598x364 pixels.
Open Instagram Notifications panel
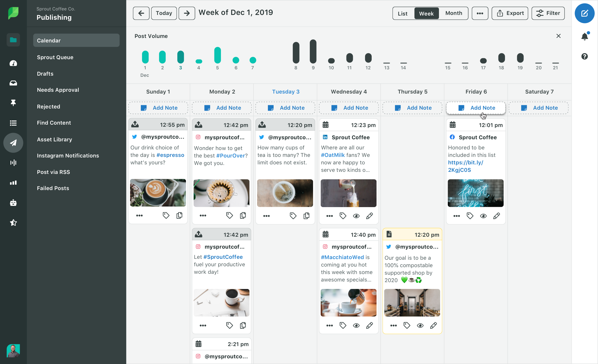[x=68, y=155]
